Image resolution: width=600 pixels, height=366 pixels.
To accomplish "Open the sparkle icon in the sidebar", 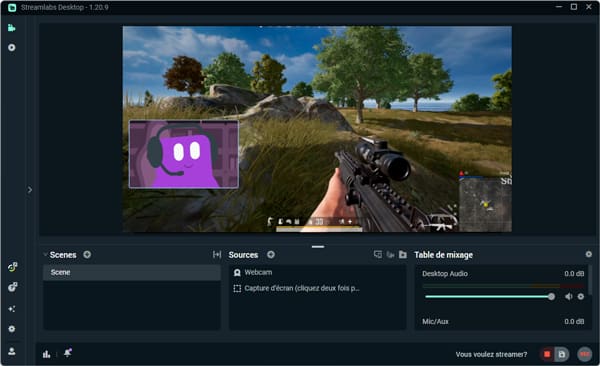I will tap(12, 309).
